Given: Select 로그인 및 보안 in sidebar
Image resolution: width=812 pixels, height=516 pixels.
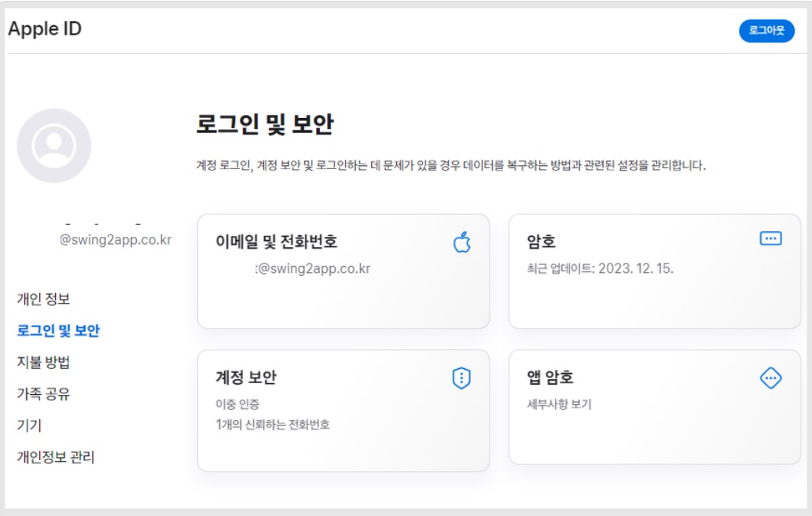Looking at the screenshot, I should (x=58, y=330).
